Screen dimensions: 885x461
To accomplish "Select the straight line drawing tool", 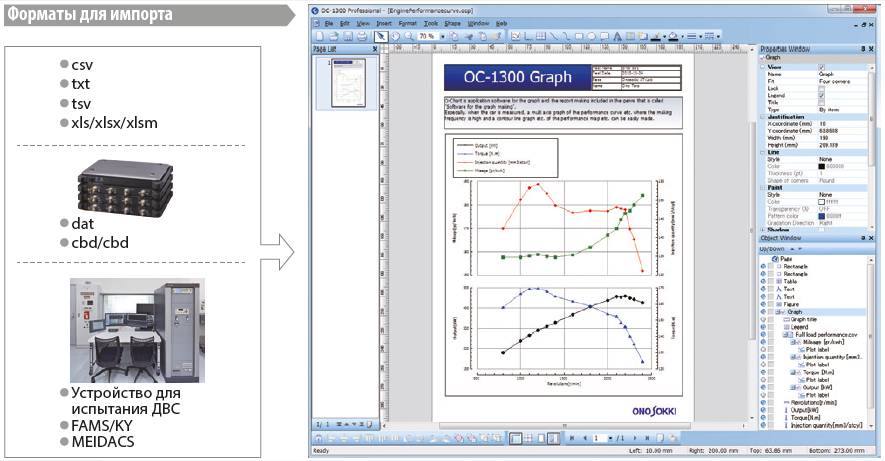I will (554, 37).
